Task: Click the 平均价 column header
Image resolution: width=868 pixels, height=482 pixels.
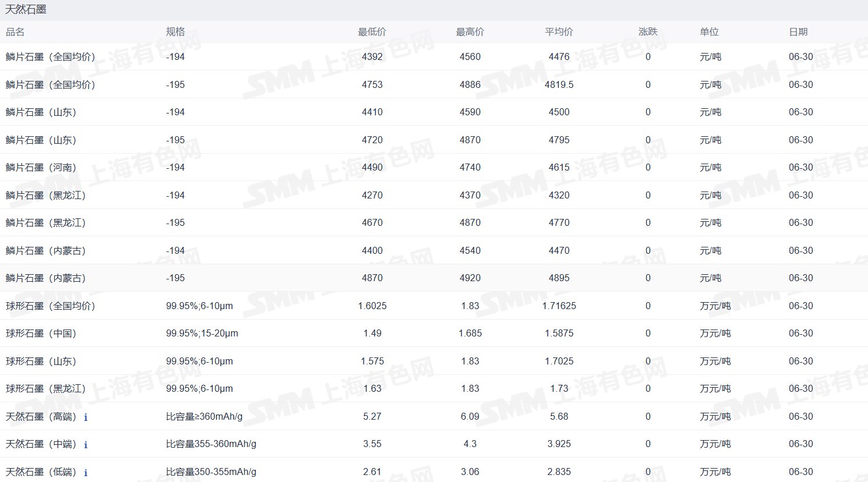Action: [x=559, y=32]
